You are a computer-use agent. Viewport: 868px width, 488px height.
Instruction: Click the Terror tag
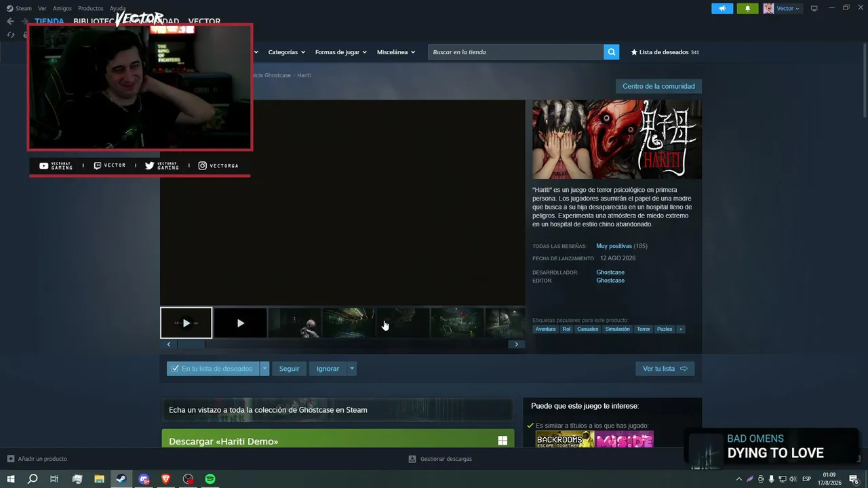click(644, 329)
